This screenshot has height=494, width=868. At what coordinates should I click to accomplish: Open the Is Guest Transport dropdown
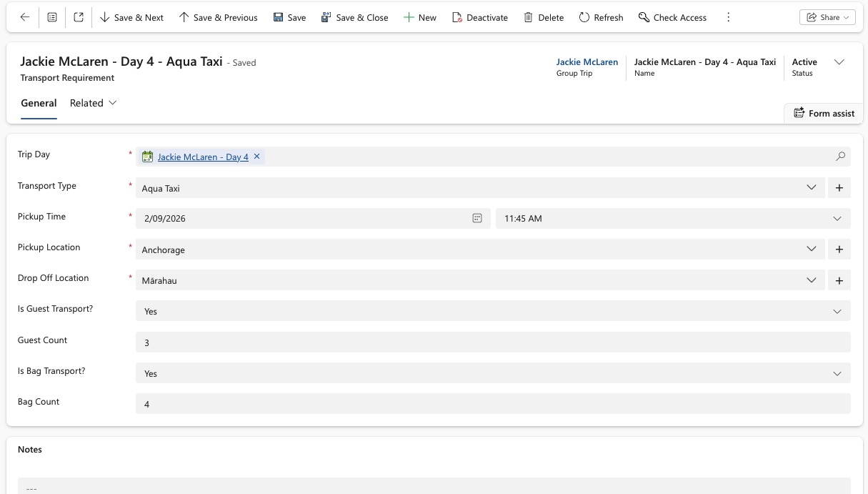493,311
